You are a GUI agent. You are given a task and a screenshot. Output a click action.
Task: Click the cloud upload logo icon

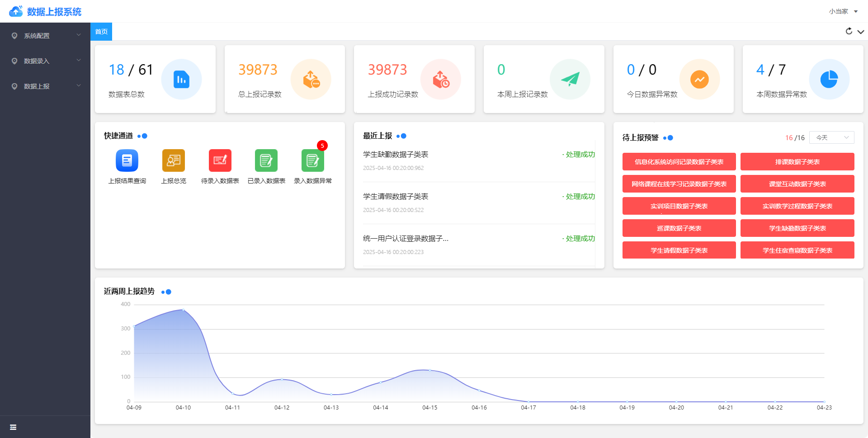[x=16, y=11]
